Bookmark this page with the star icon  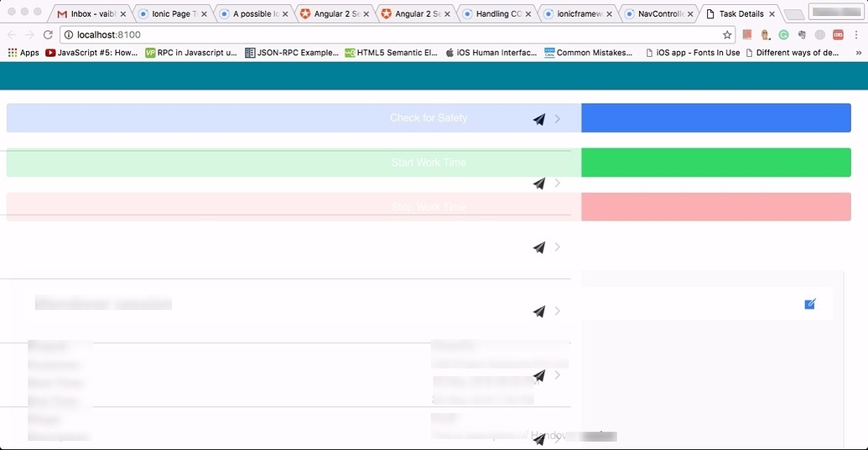point(727,35)
